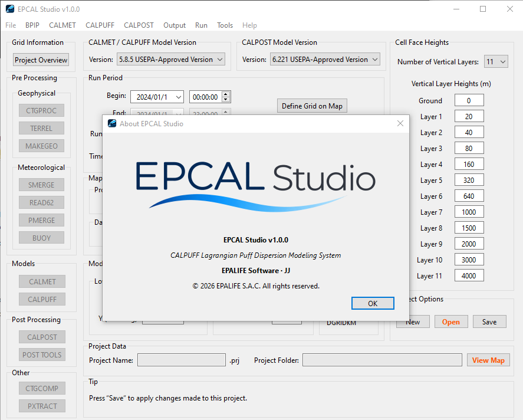
Task: Click the Begin time 00:00:00 field
Action: [205, 97]
